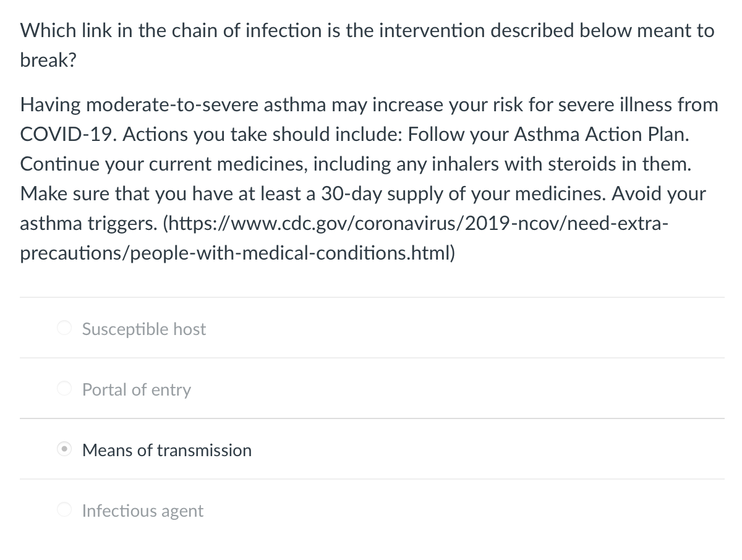Select the Portal of entry radio button

[64, 388]
